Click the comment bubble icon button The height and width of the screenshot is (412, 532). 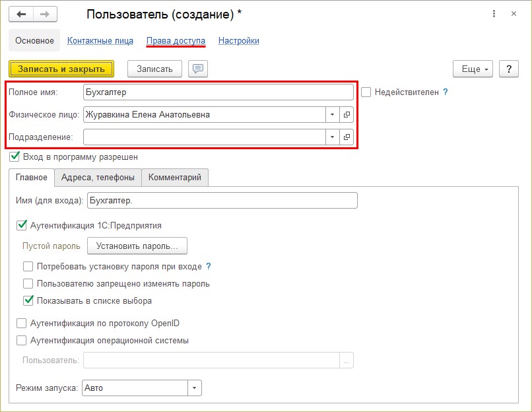[198, 69]
